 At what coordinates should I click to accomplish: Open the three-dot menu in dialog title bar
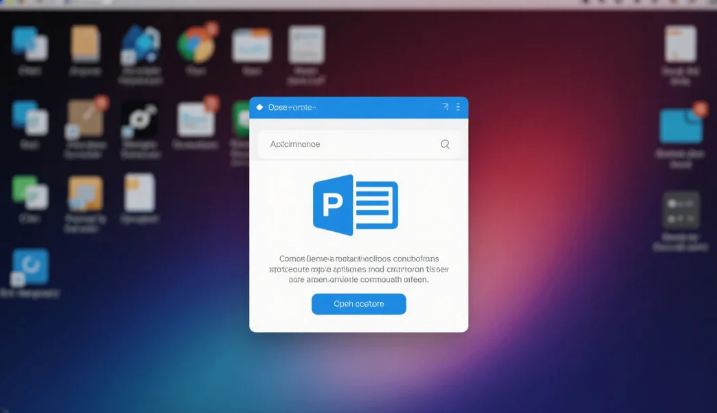[x=458, y=107]
